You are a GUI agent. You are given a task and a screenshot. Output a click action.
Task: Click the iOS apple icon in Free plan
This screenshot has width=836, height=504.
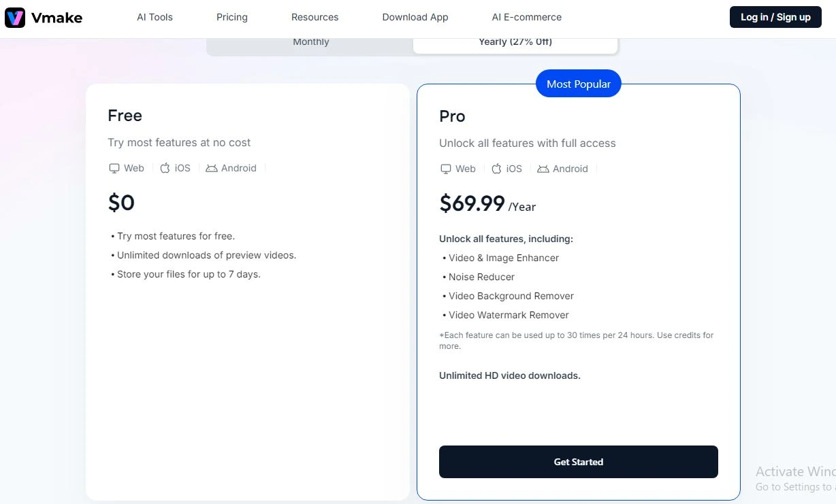pos(165,168)
